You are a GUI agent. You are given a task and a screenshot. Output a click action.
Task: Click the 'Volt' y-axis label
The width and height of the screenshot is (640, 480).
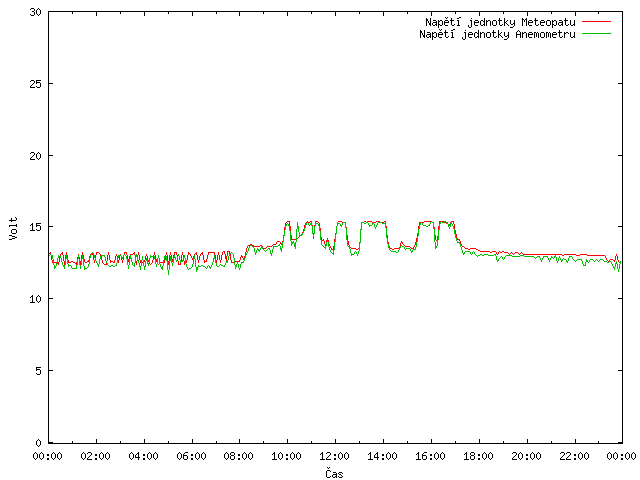pyautogui.click(x=13, y=228)
